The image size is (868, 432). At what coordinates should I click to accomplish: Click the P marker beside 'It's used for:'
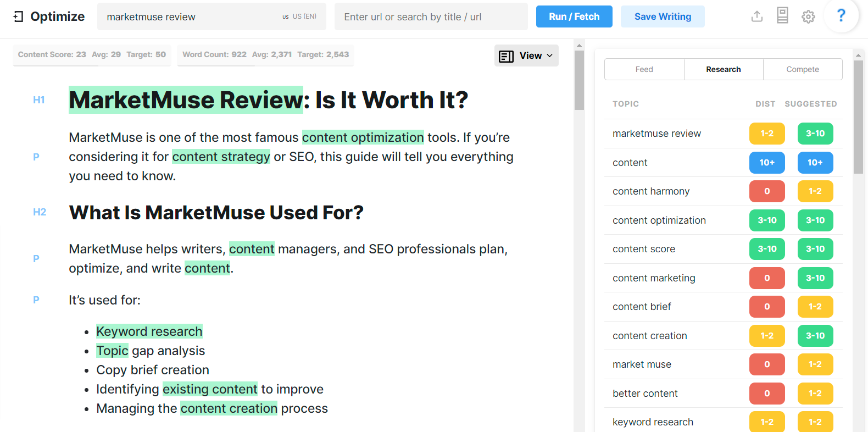tap(36, 300)
